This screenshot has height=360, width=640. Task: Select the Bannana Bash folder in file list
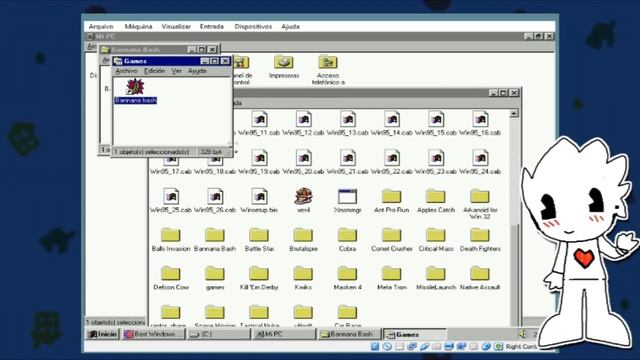[x=215, y=235]
